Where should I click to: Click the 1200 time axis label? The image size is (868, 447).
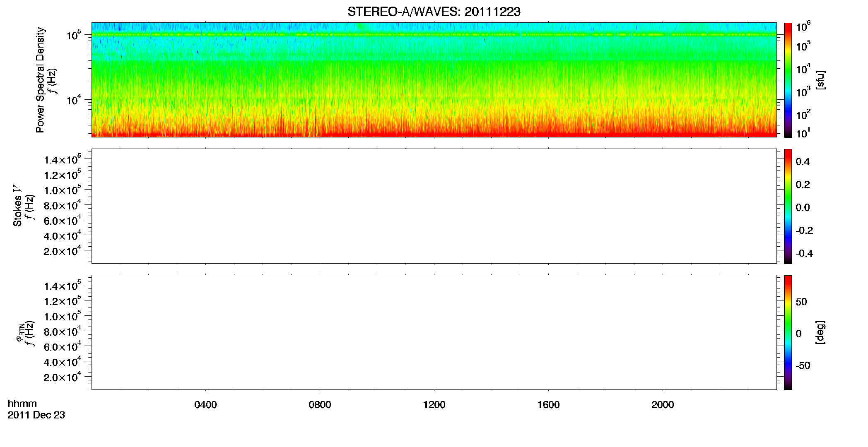coord(434,405)
